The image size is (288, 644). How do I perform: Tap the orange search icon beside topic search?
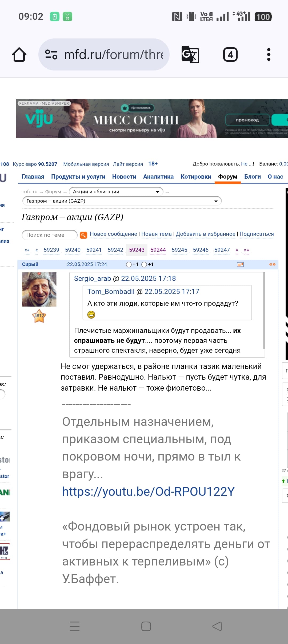(83, 235)
